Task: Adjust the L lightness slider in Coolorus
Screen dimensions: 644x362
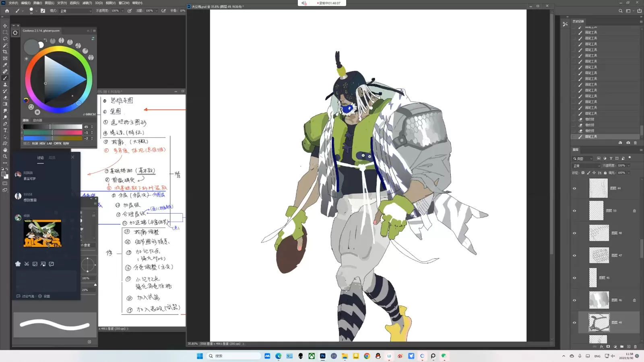Action: coord(53,127)
